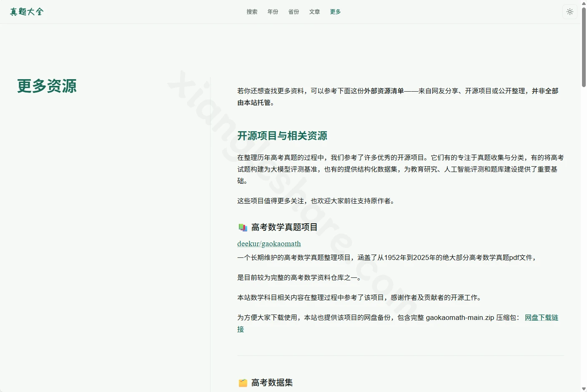
Task: Open the 网盘下载链接 link
Action: (x=541, y=317)
